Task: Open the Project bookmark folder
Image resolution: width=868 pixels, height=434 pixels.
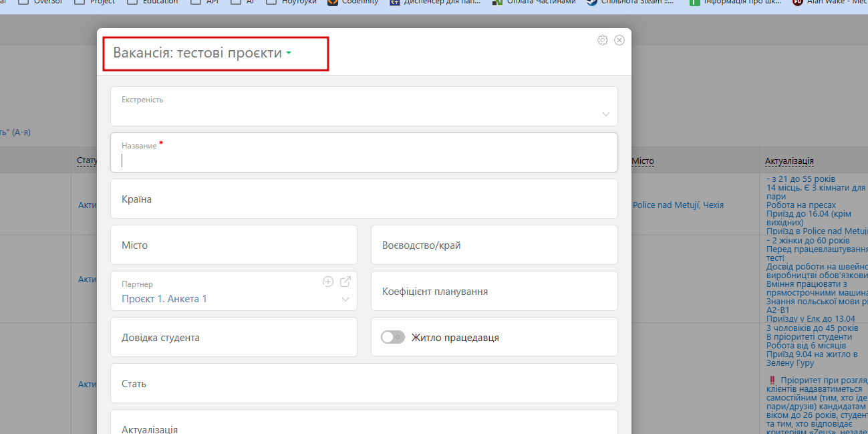Action: click(94, 3)
